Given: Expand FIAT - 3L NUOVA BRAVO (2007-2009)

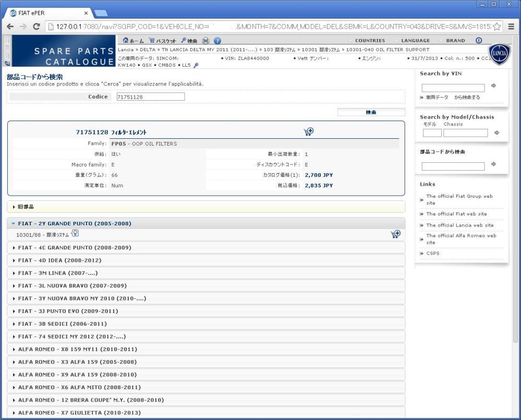Looking at the screenshot, I should 206,286.
